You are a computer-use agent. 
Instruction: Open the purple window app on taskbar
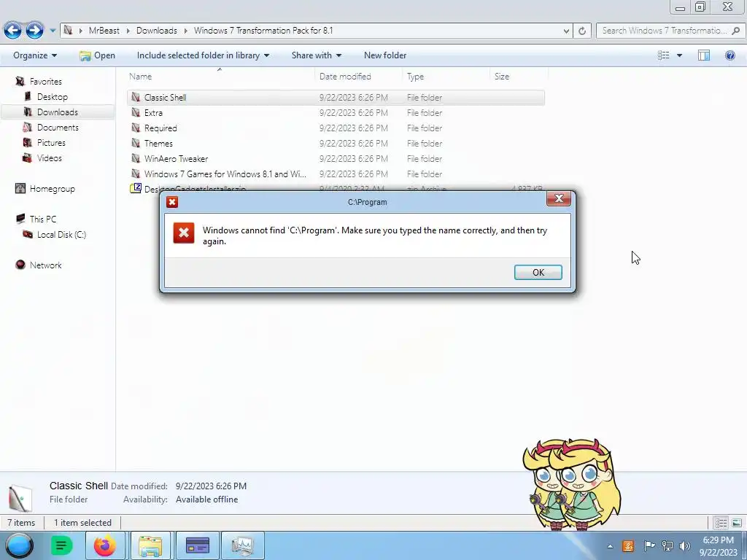pyautogui.click(x=197, y=545)
